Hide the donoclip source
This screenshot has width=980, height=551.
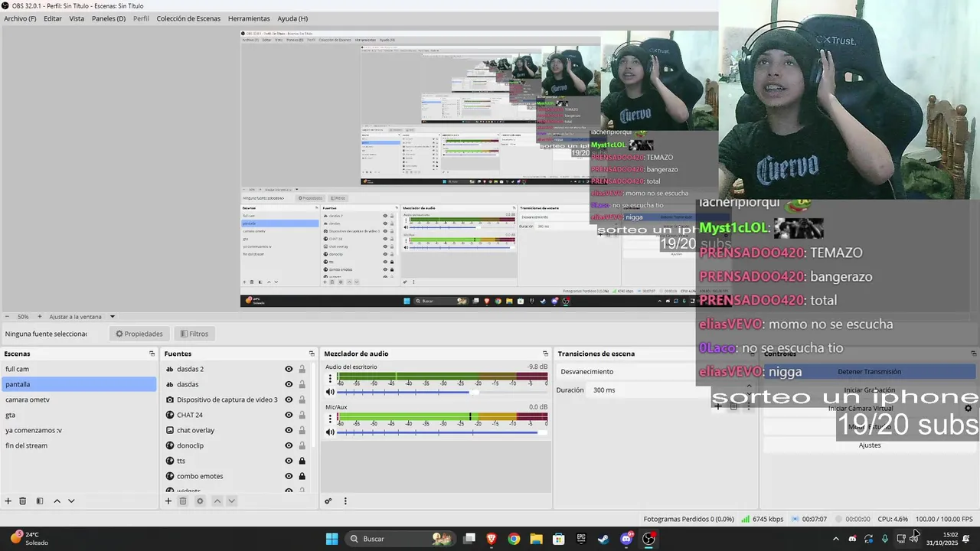pyautogui.click(x=289, y=445)
